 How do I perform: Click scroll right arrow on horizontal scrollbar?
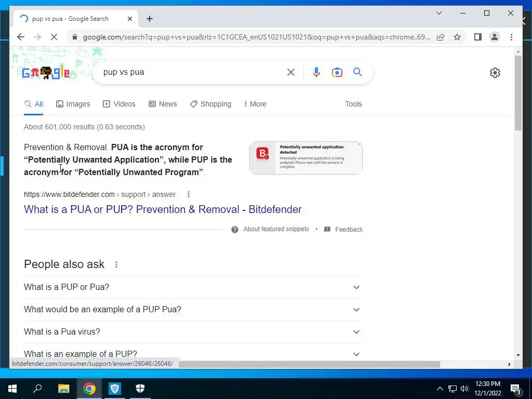509,364
